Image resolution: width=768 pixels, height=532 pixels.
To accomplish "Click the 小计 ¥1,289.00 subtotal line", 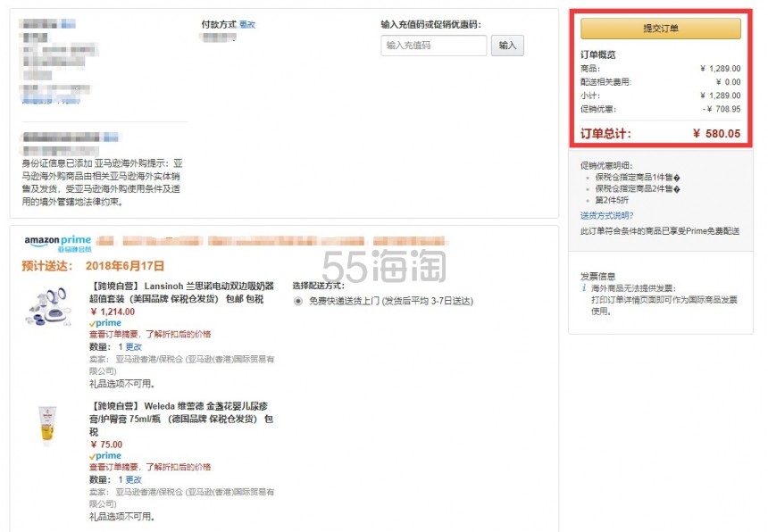I will click(x=660, y=96).
